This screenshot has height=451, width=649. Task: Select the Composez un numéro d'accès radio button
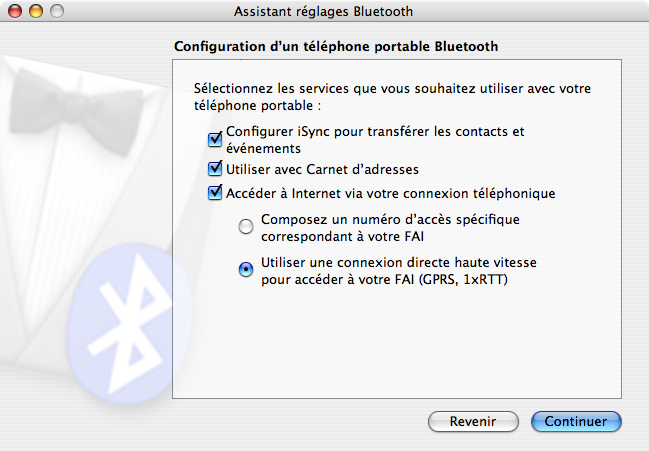(246, 227)
